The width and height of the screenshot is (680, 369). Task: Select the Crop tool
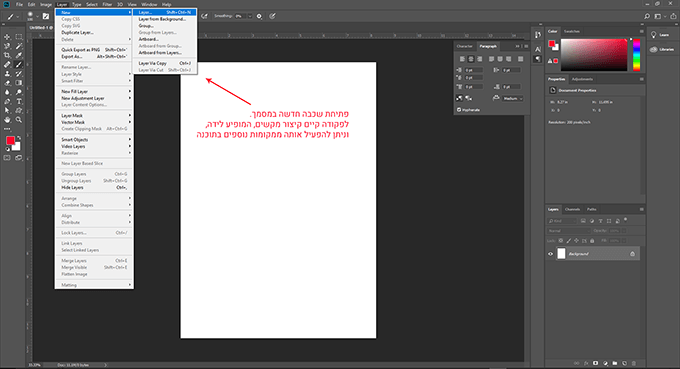pyautogui.click(x=7, y=56)
